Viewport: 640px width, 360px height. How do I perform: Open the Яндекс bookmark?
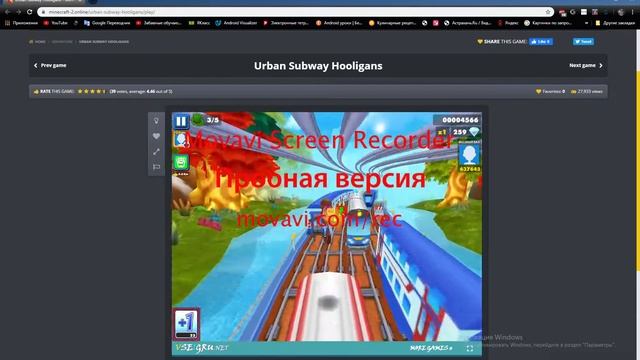pos(508,23)
